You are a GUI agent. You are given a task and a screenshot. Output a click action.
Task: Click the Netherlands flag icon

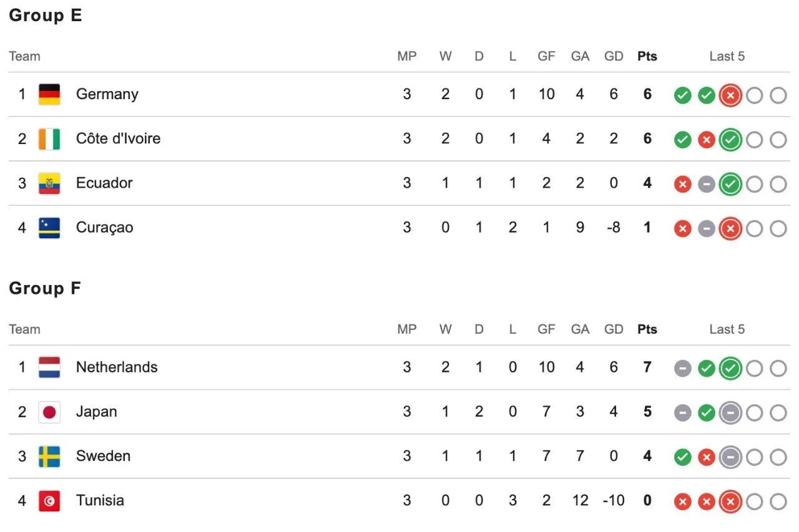49,367
